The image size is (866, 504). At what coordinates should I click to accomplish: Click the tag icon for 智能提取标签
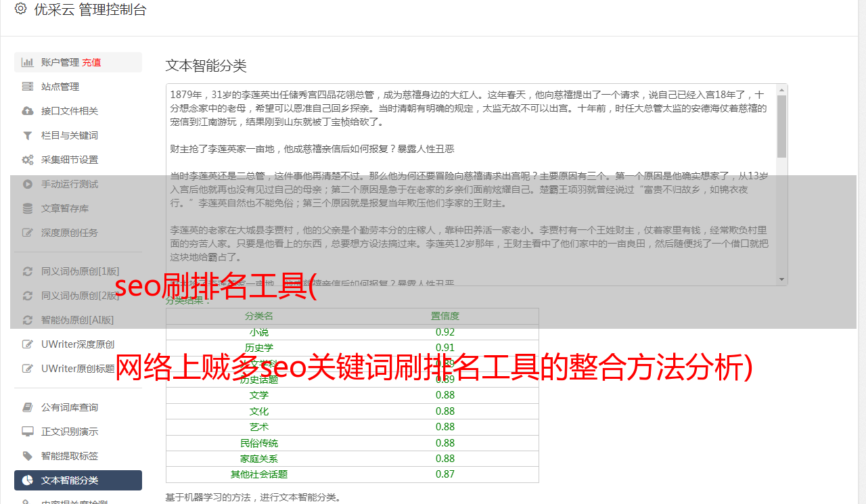[x=28, y=456]
